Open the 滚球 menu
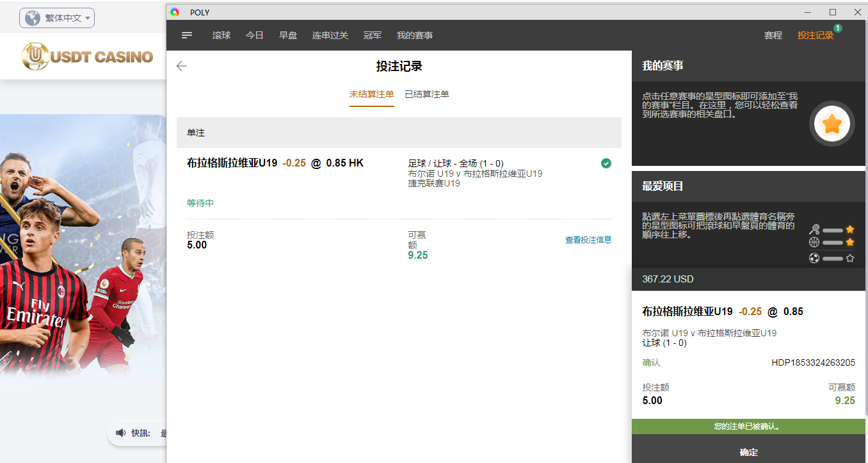The height and width of the screenshot is (463, 868). coord(221,35)
